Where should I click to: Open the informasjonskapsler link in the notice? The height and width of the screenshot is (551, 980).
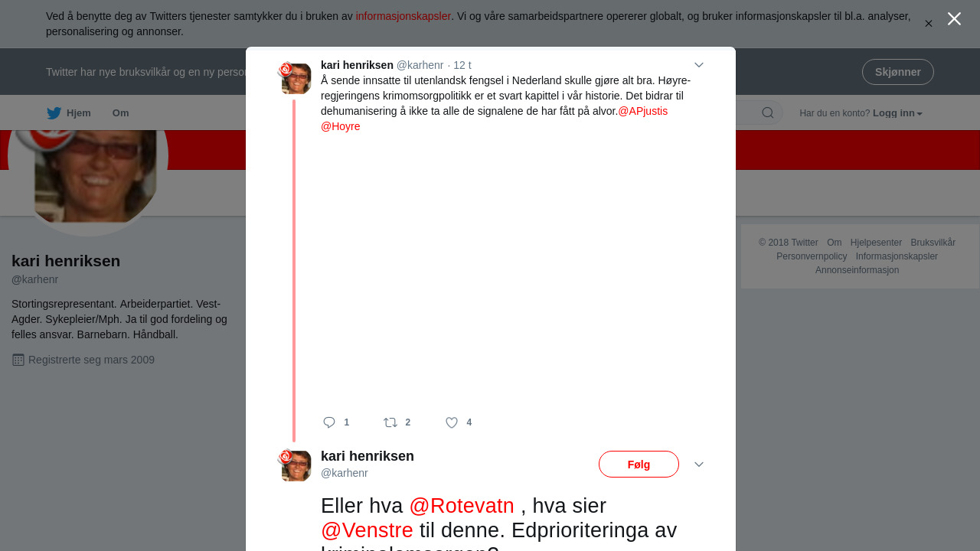(x=403, y=16)
